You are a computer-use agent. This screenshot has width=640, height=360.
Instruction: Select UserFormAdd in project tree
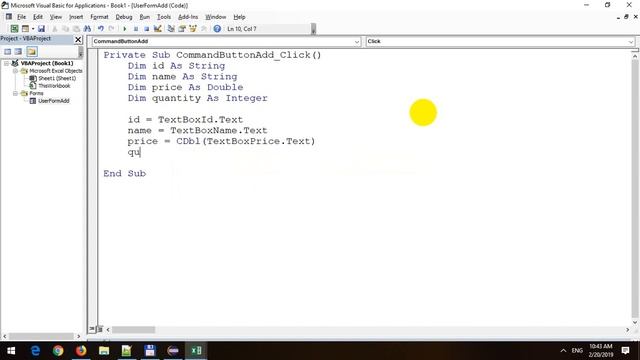(53, 101)
